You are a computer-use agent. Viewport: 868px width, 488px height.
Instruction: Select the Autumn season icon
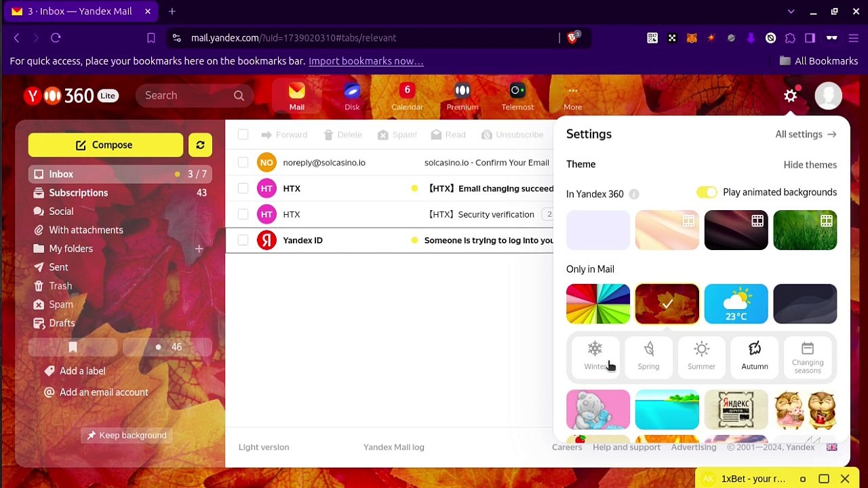[x=755, y=357]
